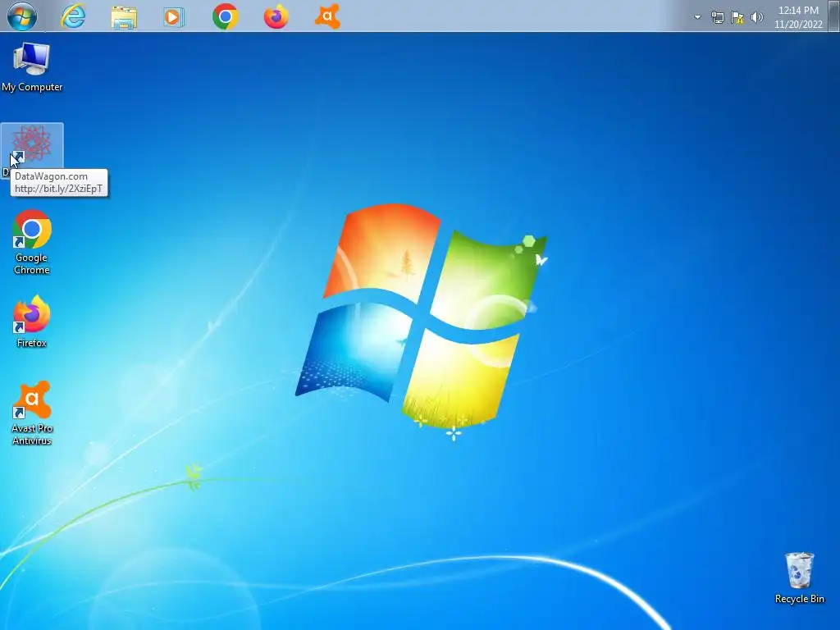Image resolution: width=840 pixels, height=630 pixels.
Task: Click the "Recycle Bin" label text
Action: coord(799,599)
